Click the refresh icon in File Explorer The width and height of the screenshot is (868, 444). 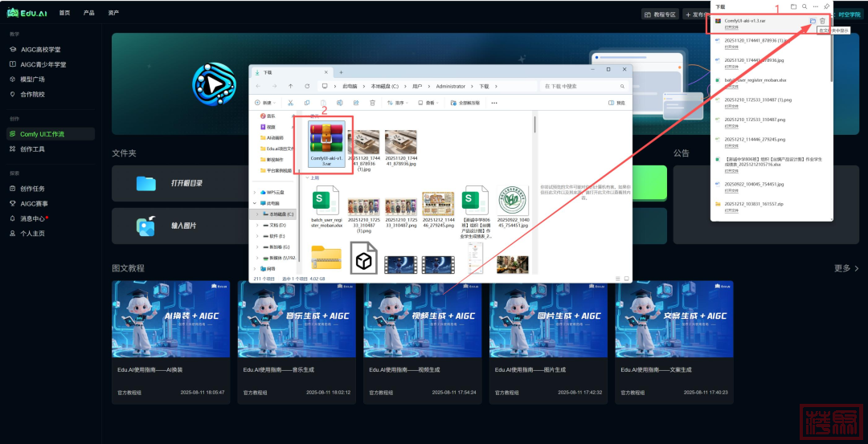[x=306, y=86]
